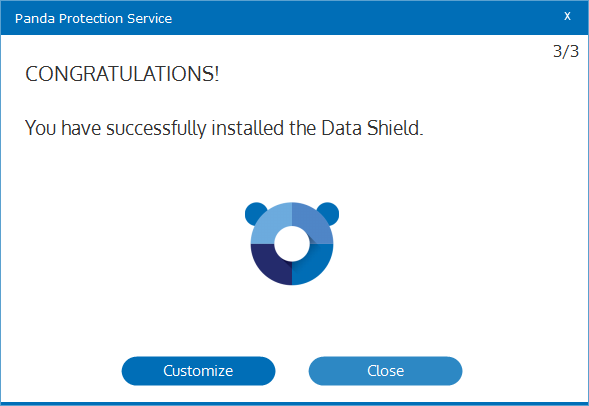Click the Panda logo's left ear

coord(254,213)
